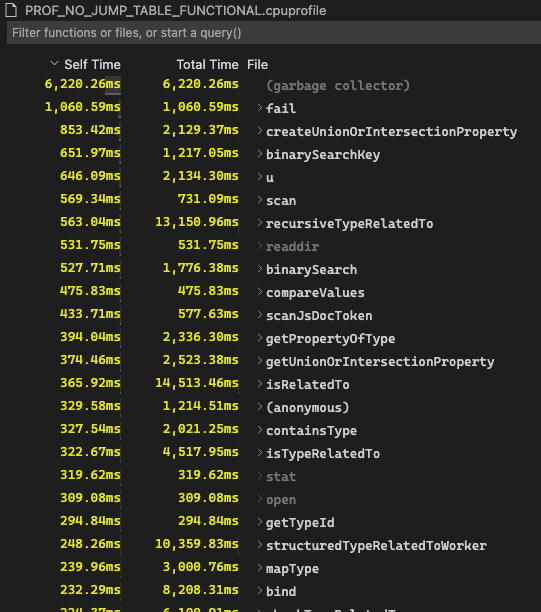The height and width of the screenshot is (612, 541).
Task: Expand compareValues row chevron
Action: (x=260, y=292)
